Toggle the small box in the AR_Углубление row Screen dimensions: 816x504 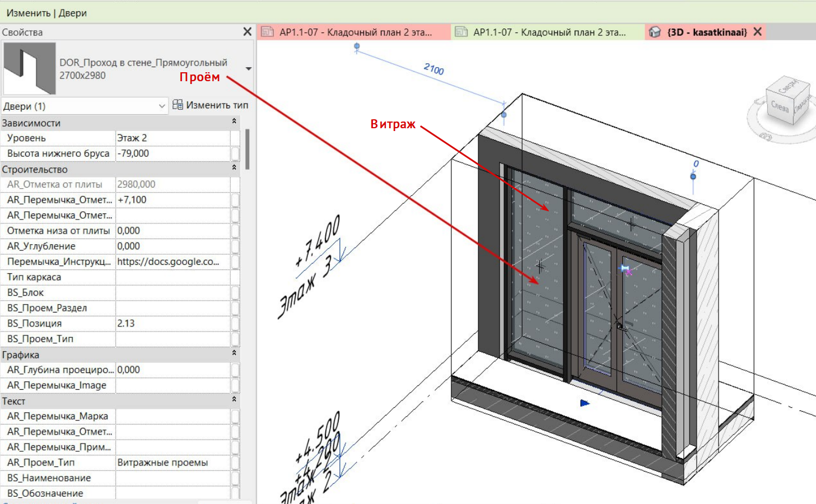pos(235,246)
